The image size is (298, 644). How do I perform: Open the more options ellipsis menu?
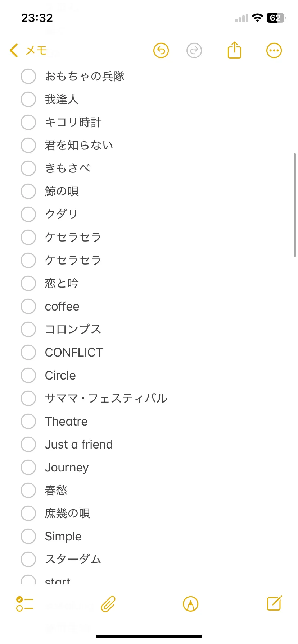(x=274, y=51)
